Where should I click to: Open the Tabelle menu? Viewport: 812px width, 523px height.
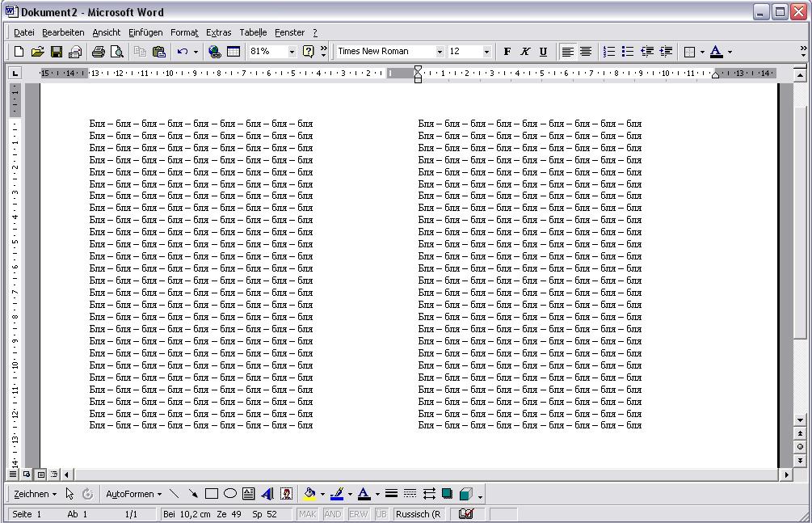[253, 32]
